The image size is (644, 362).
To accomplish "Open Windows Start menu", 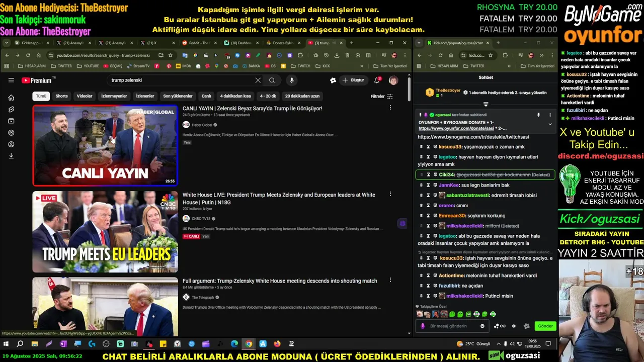I will pos(7,344).
